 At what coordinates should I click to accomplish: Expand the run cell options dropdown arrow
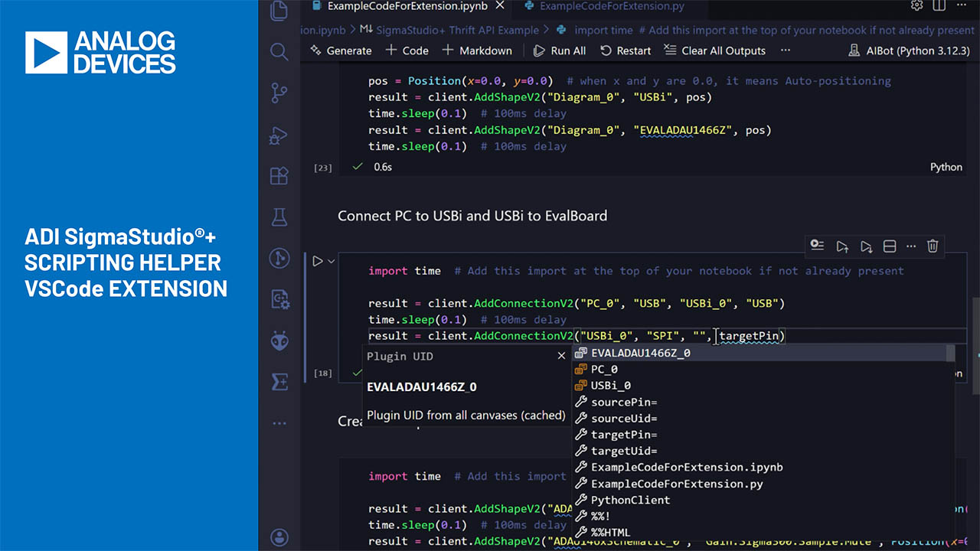coord(332,261)
